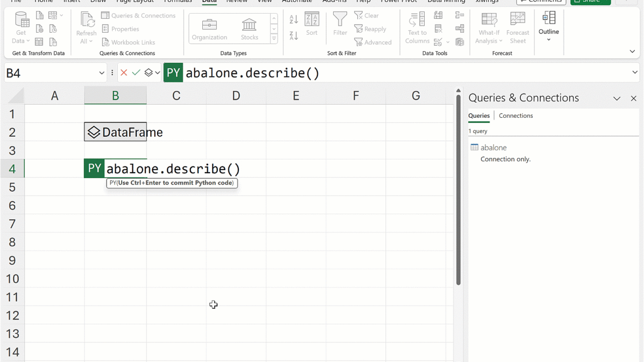Click the Advanced filter button
This screenshot has width=644, height=362.
click(x=373, y=42)
